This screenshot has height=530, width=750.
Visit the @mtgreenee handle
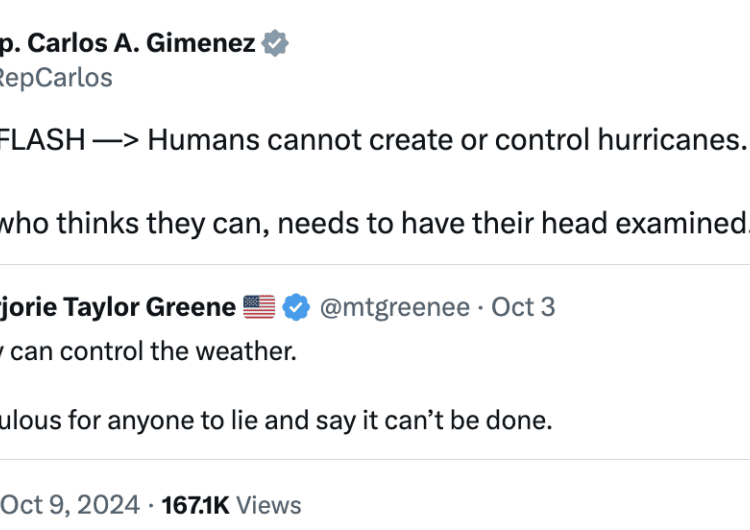(395, 307)
